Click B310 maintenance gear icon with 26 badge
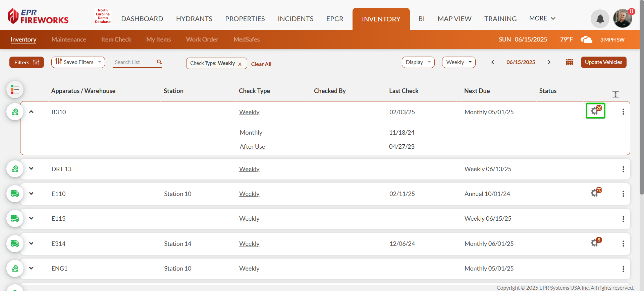This screenshot has width=644, height=291. (595, 111)
